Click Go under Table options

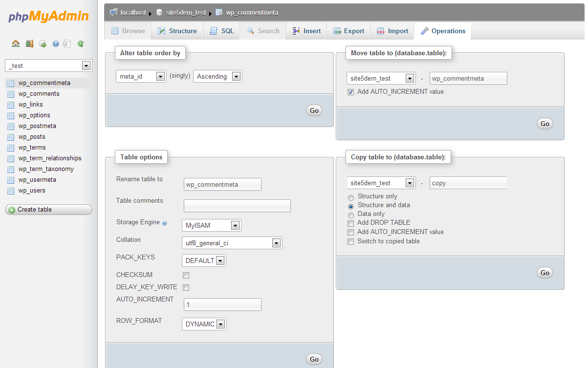point(314,359)
